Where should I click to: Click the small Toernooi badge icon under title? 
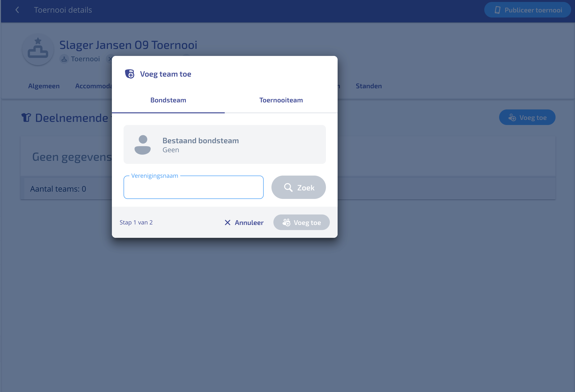(64, 59)
